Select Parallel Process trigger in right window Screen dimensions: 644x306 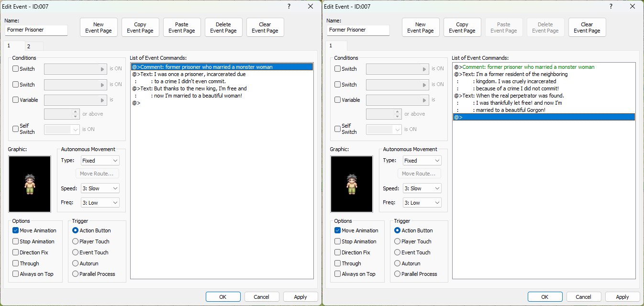[397, 274]
